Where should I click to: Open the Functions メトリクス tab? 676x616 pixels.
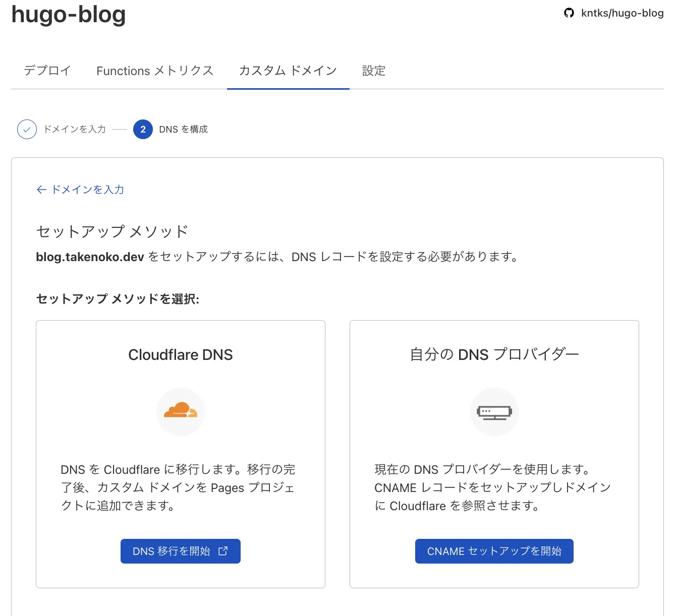click(155, 71)
